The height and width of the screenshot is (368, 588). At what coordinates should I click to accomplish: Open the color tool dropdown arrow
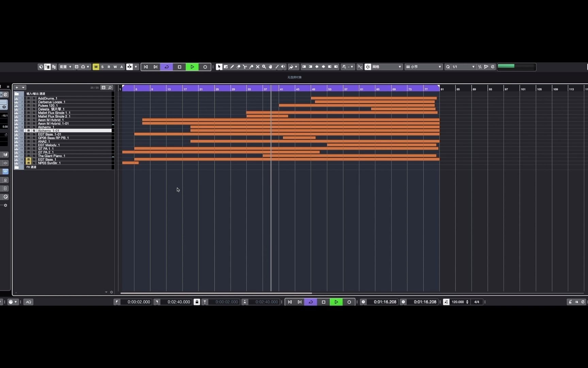(x=296, y=67)
